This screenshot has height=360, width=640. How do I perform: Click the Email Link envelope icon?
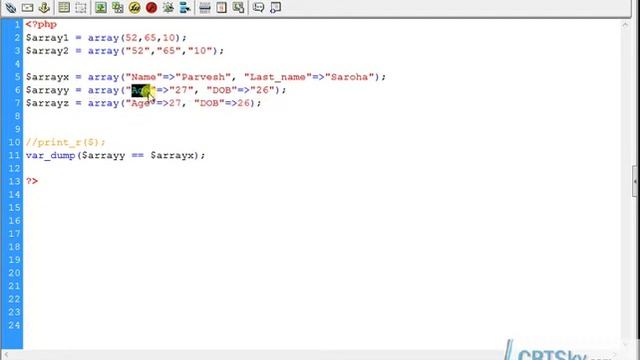(27, 7)
